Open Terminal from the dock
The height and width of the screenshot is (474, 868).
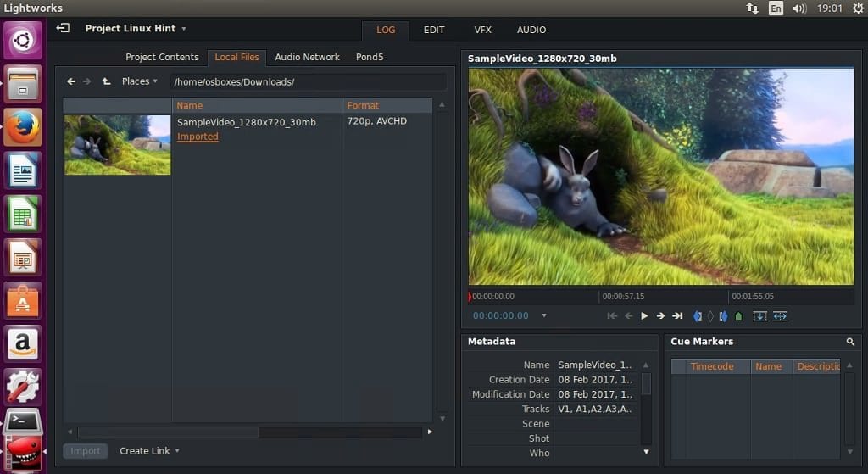23,422
